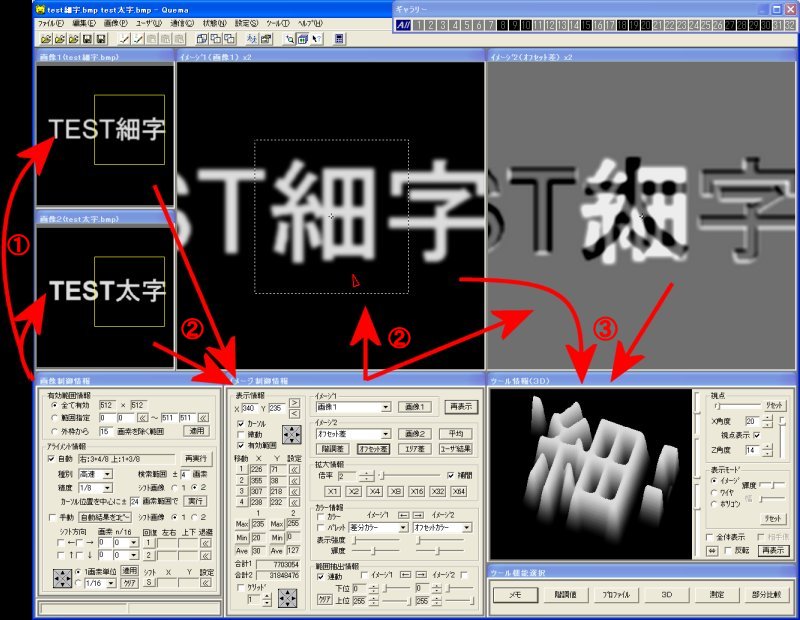
Task: Click the '>' button beside the X Y fields
Action: click(294, 403)
